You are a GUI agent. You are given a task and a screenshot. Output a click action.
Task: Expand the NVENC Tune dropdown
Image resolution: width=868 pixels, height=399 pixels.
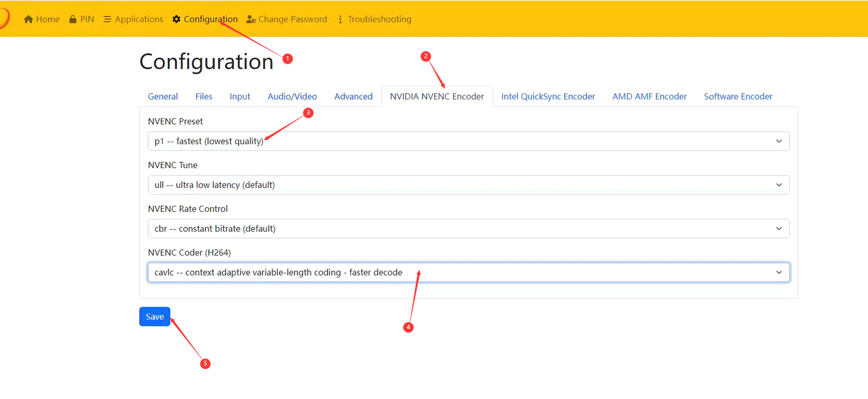click(x=469, y=185)
